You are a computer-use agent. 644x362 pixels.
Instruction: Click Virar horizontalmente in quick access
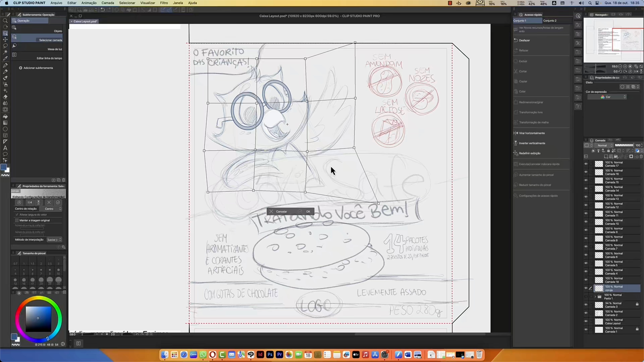pyautogui.click(x=531, y=133)
